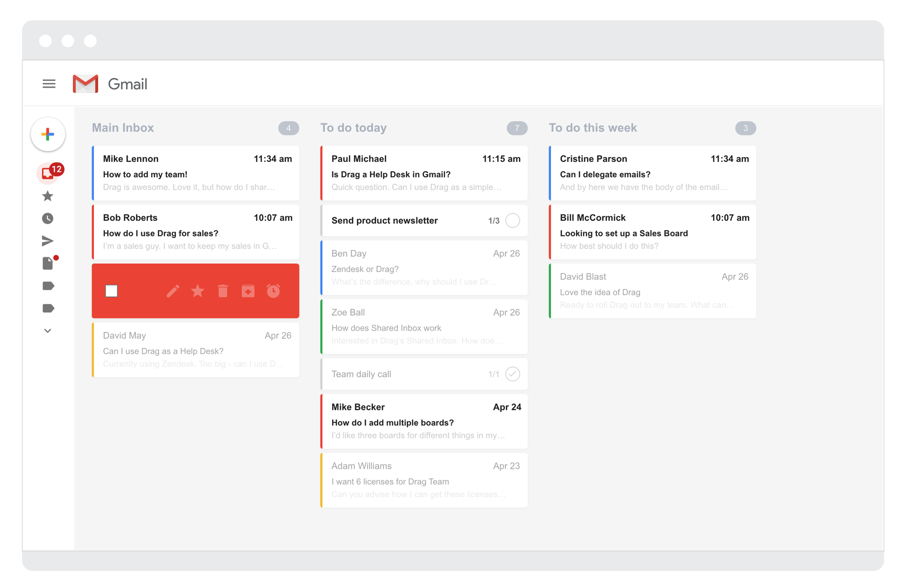
Task: Open Sent mail via the paper plane icon
Action: (48, 241)
